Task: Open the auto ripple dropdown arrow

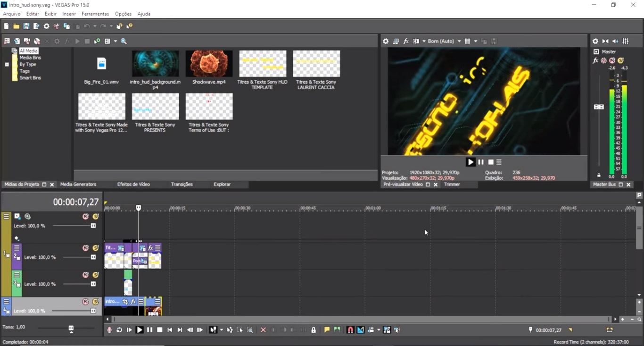Action: tap(379, 330)
